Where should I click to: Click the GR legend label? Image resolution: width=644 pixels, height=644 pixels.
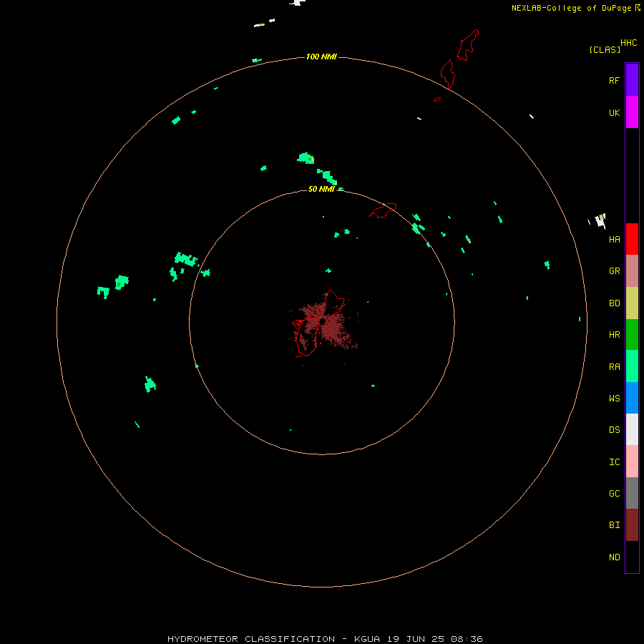[x=614, y=270]
